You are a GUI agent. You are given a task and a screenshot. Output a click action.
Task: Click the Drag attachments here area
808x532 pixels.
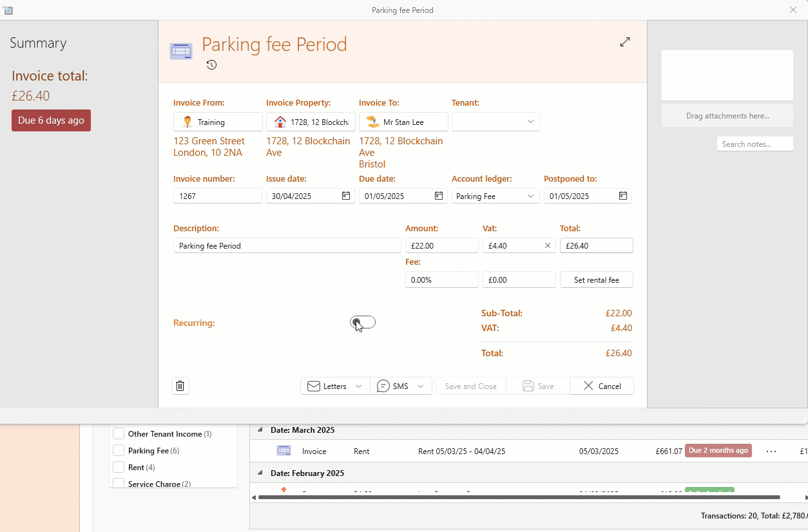point(727,116)
